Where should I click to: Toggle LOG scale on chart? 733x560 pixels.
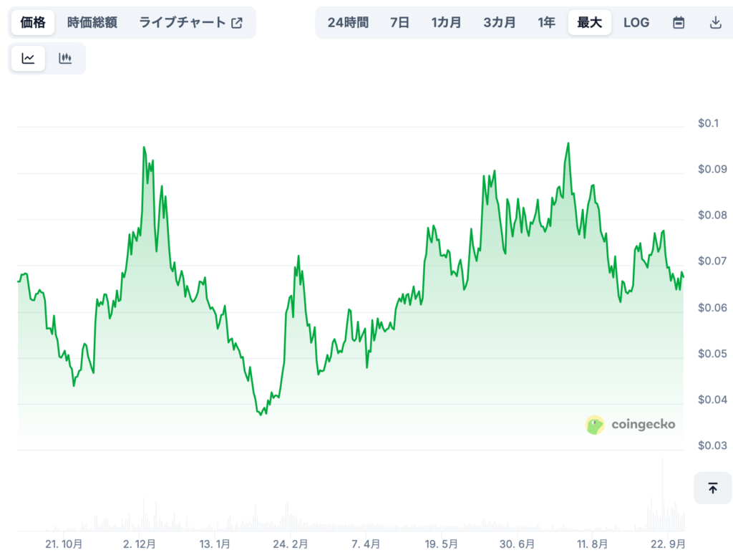tap(636, 22)
